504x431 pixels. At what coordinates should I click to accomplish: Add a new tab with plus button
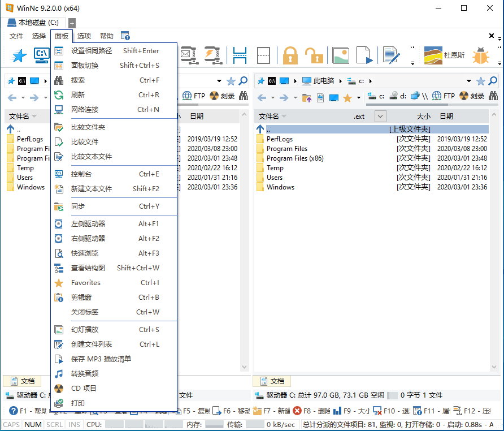tap(72, 23)
